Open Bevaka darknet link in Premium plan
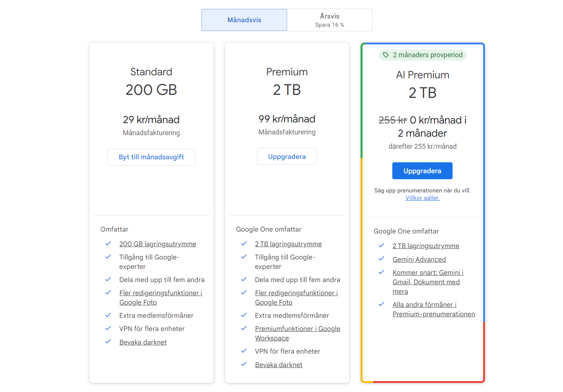Screen dimensions: 563x392 pos(279,365)
